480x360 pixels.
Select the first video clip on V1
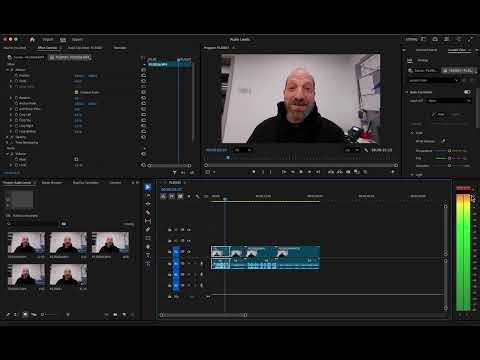coord(220,251)
